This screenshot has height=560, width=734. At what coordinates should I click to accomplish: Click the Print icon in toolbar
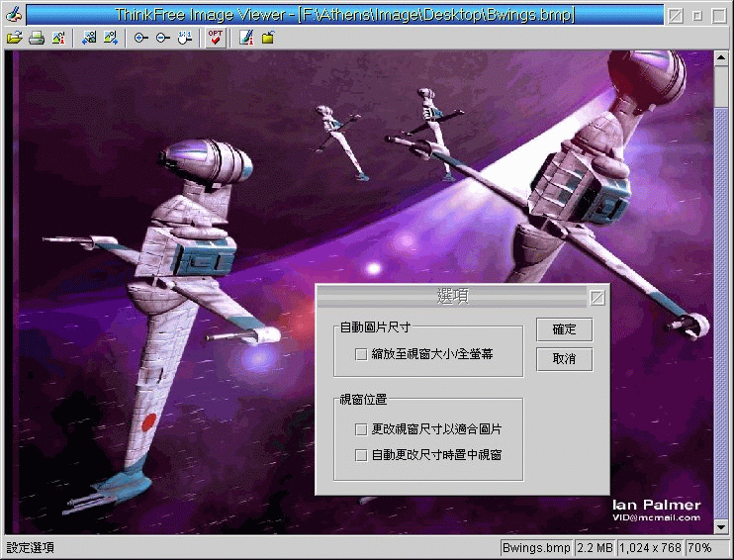coord(37,38)
